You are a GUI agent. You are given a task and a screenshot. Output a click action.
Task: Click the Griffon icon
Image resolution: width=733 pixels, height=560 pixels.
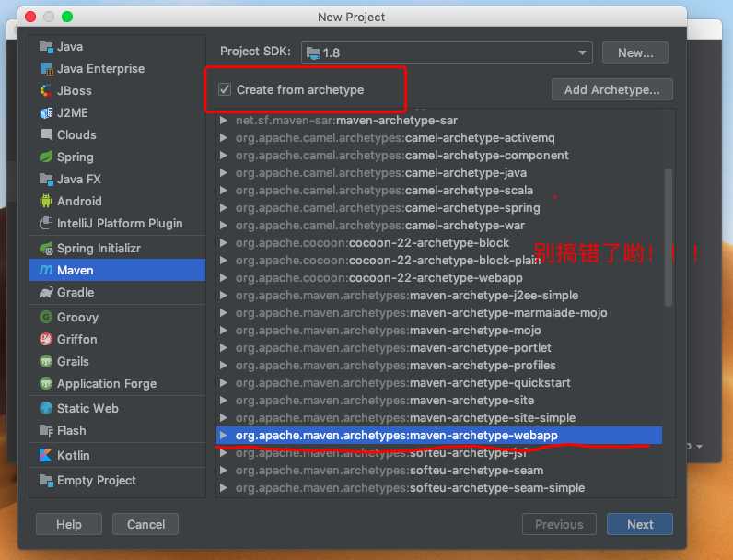click(46, 339)
